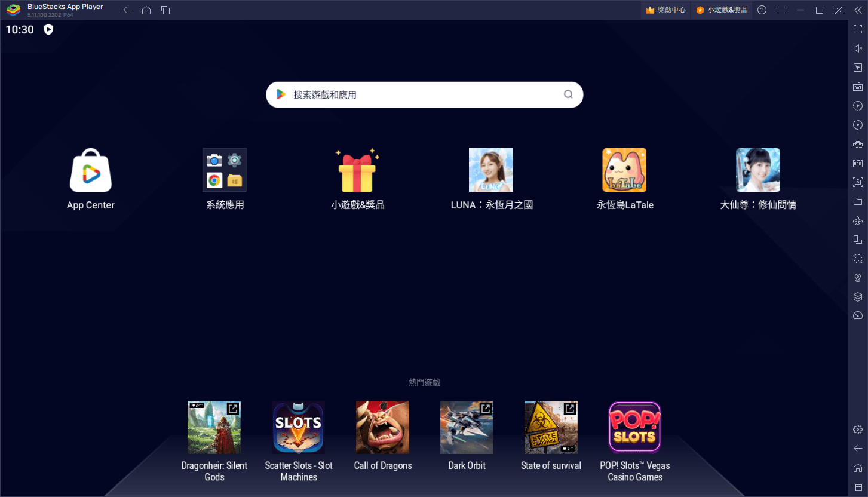Launch LUNA：永恆月之國
This screenshot has height=497, width=868.
coord(491,179)
